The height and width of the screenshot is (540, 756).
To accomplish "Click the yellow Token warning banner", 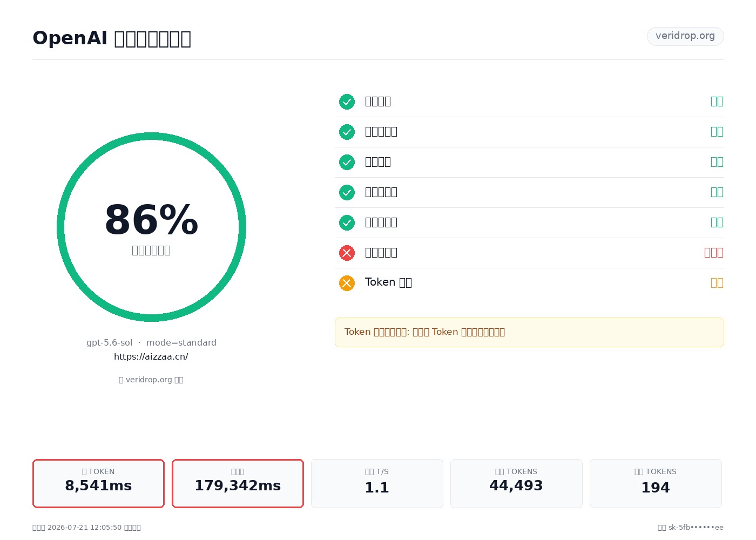I will (529, 332).
